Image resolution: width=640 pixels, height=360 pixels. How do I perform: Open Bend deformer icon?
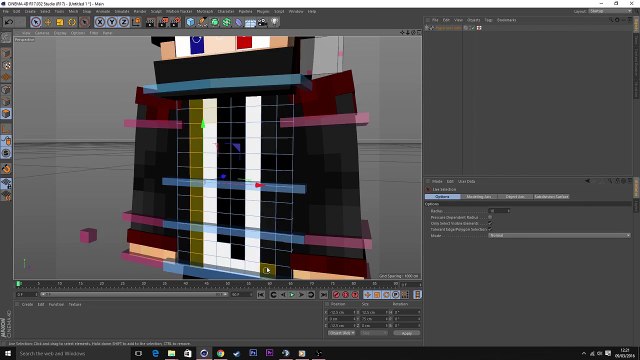239,22
